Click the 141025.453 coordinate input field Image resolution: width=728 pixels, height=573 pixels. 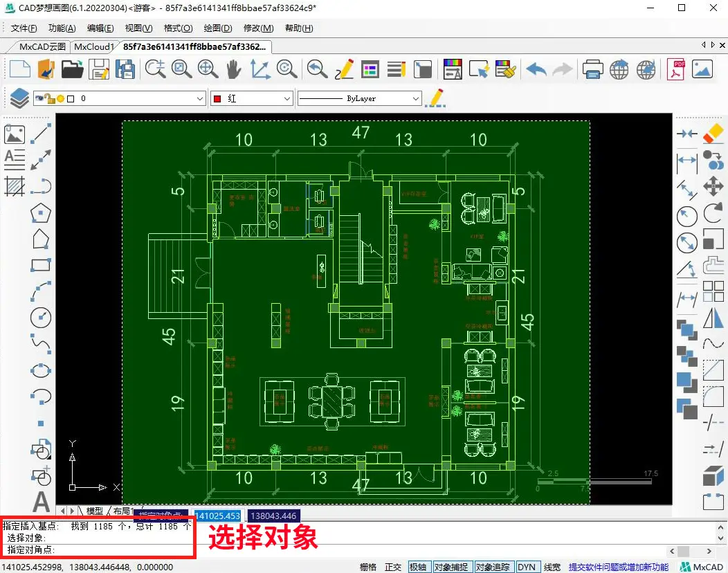coord(218,516)
